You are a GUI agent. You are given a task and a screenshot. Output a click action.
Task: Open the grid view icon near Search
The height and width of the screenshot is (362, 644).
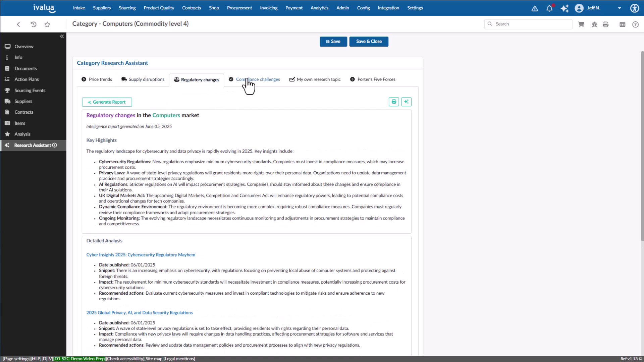tap(623, 24)
